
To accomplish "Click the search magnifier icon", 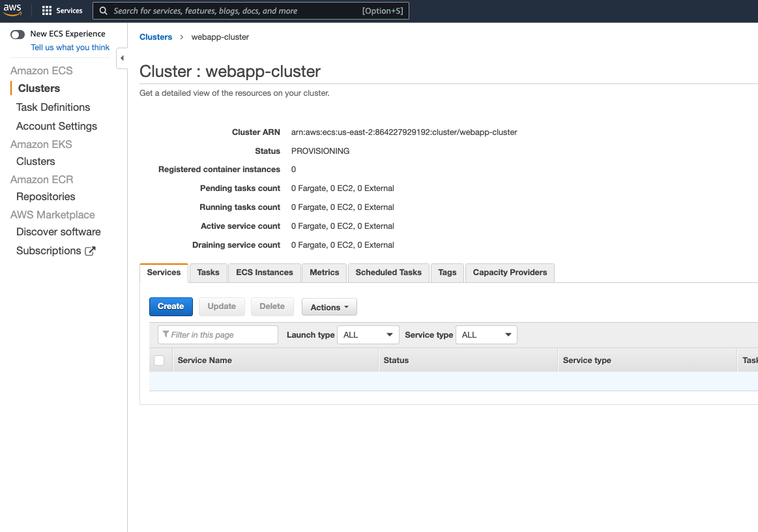I will [x=103, y=10].
